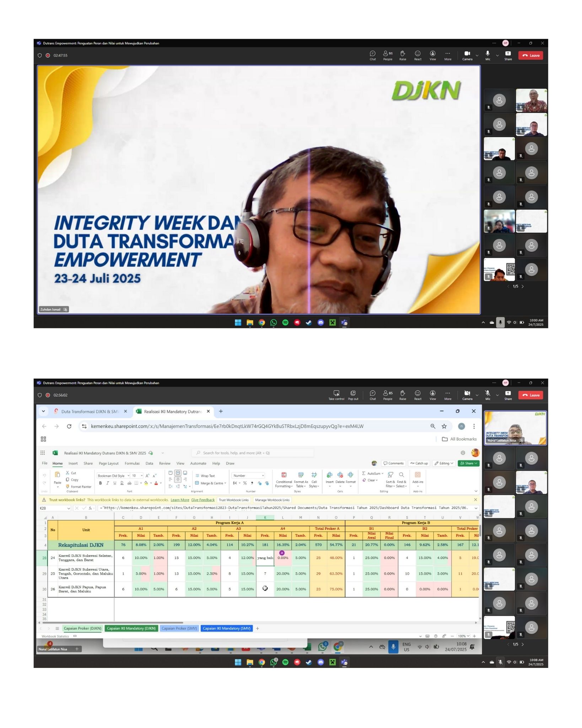Pop out the shared content window
The width and height of the screenshot is (582, 728).
point(353,393)
